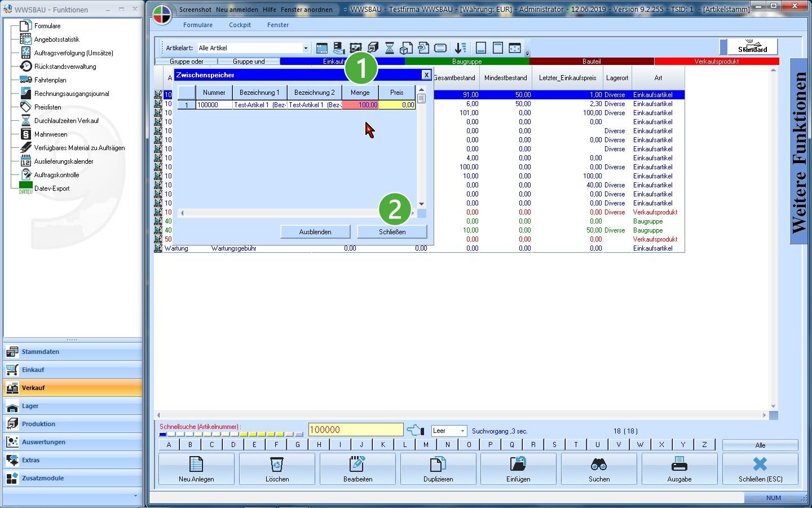Click Fenster anordnen in the title bar

coord(307,10)
